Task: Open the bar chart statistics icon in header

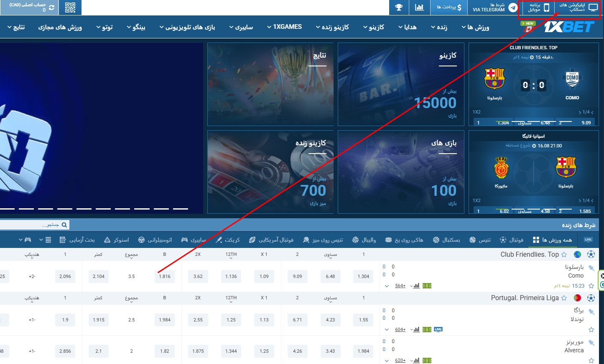Action: pyautogui.click(x=419, y=8)
